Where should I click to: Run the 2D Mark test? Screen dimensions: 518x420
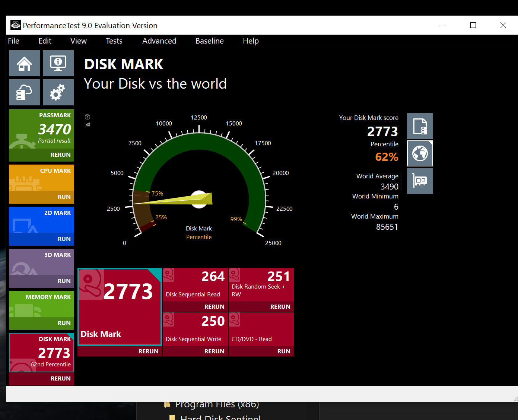point(41,239)
